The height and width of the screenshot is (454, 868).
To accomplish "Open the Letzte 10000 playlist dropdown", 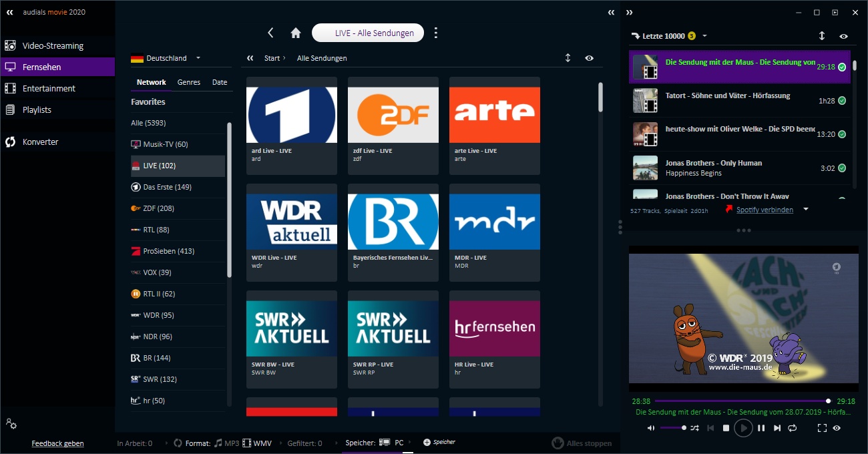I will [704, 36].
